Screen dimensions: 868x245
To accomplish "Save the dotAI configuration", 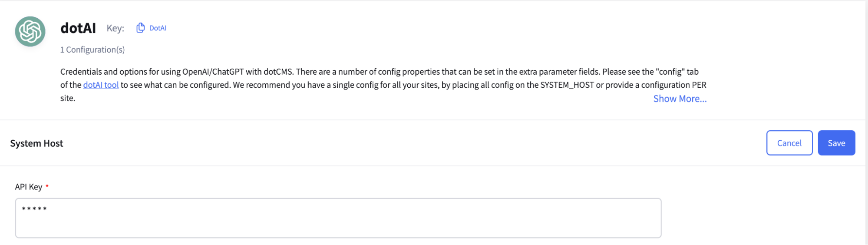I will click(836, 143).
